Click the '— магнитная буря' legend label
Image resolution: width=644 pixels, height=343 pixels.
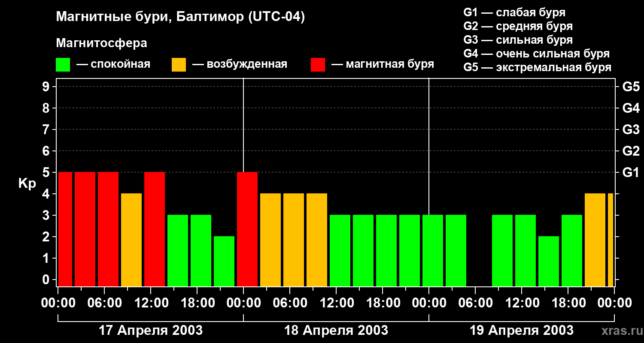383,64
